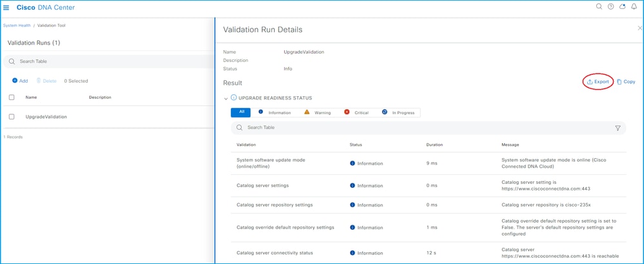The height and width of the screenshot is (264, 644).
Task: Select 'Catalog server repository settings' text
Action: [275, 205]
